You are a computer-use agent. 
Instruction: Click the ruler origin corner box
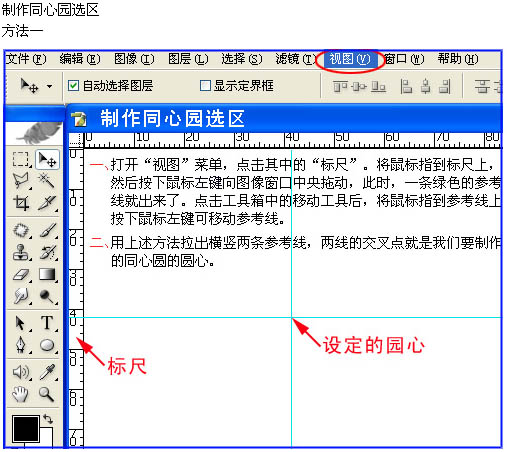pyautogui.click(x=76, y=140)
